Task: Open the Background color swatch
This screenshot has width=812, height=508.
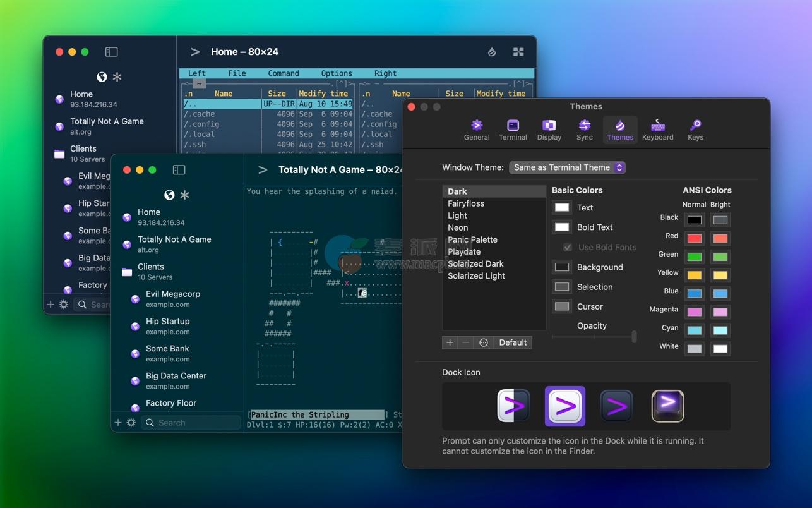Action: (562, 267)
